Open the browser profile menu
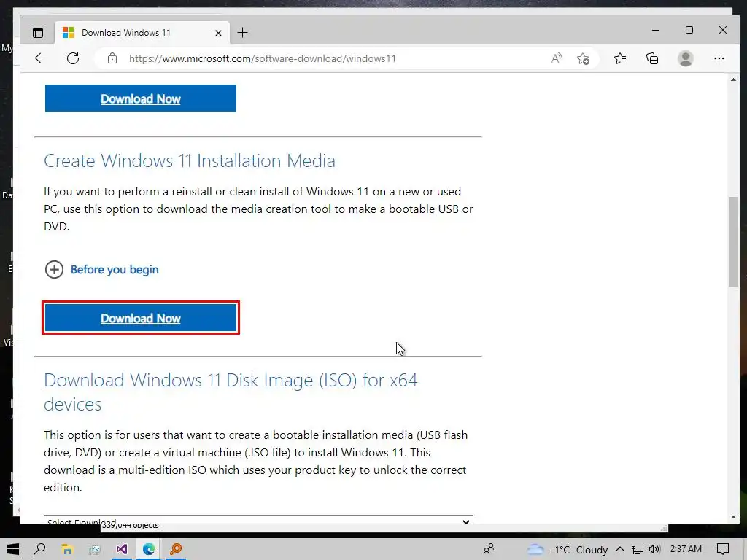The height and width of the screenshot is (560, 747). click(685, 58)
